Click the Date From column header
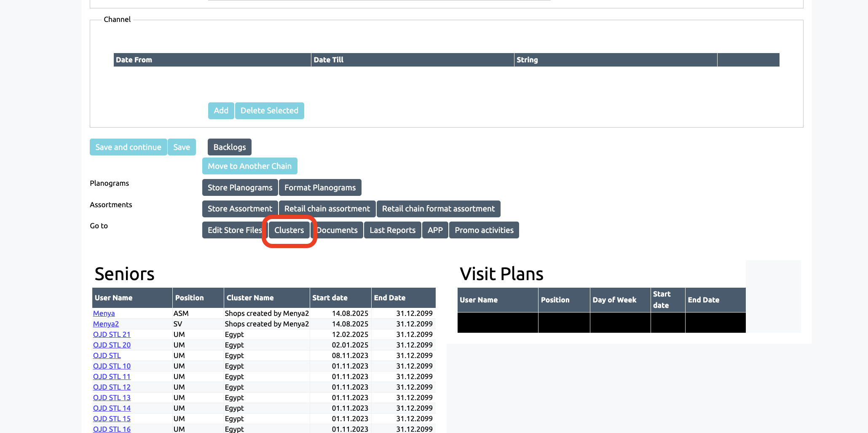868x433 pixels. tap(134, 60)
